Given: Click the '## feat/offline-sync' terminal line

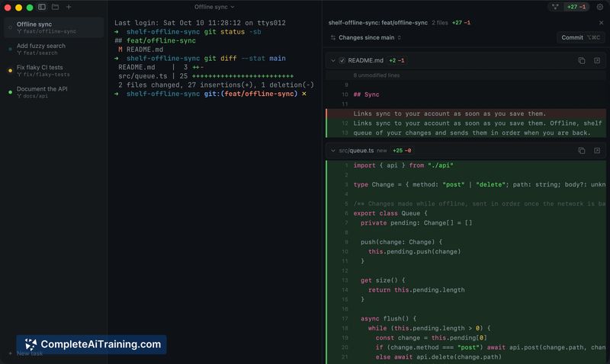Looking at the screenshot, I should 156,41.
